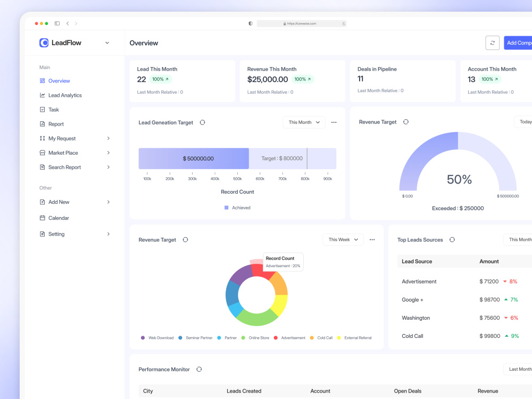The image size is (532, 399).
Task: Expand the Market Place submenu chevron
Action: point(108,153)
